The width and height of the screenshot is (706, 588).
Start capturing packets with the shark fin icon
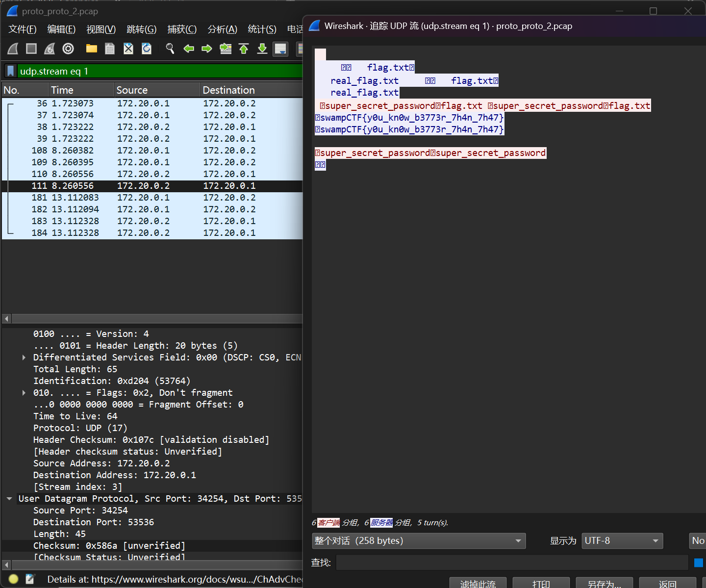coord(13,49)
